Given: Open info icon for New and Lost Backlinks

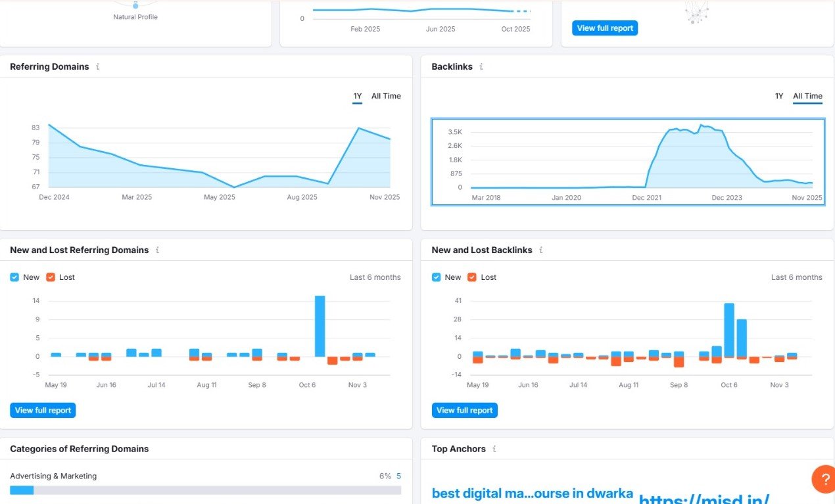Looking at the screenshot, I should coord(541,250).
